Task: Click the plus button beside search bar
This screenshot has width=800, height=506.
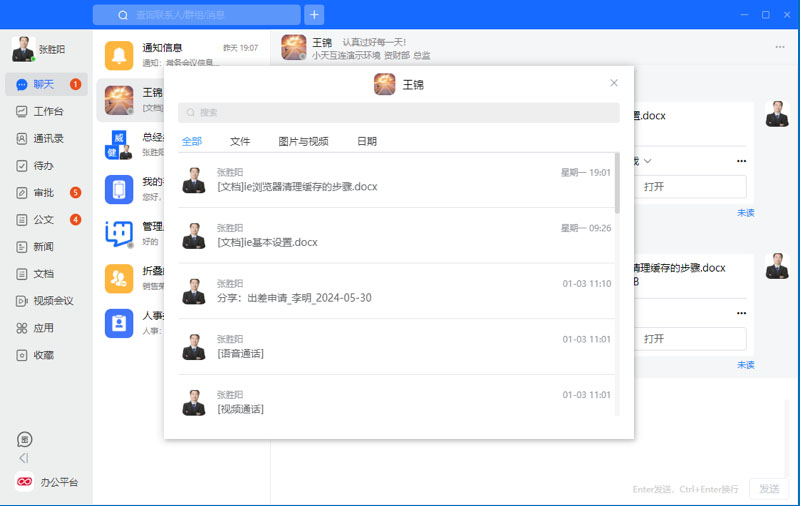Action: pyautogui.click(x=314, y=15)
